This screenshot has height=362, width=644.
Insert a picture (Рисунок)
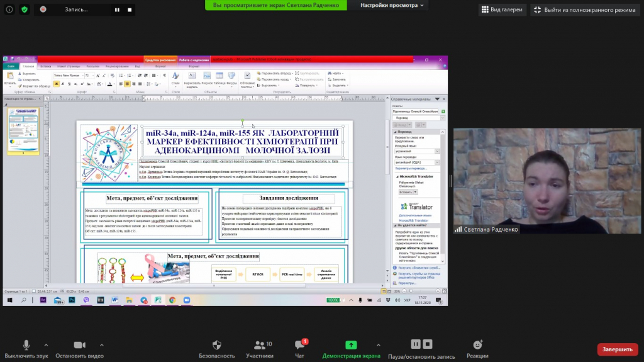tap(207, 78)
